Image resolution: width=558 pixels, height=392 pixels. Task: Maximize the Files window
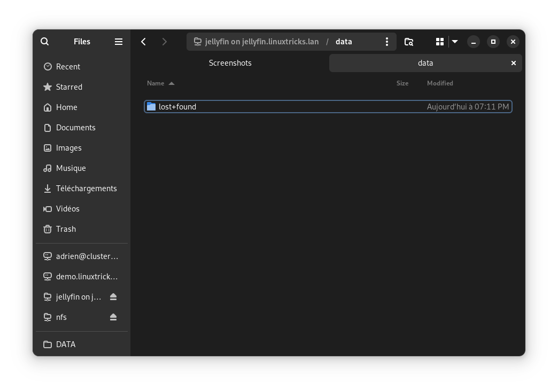[x=493, y=42]
